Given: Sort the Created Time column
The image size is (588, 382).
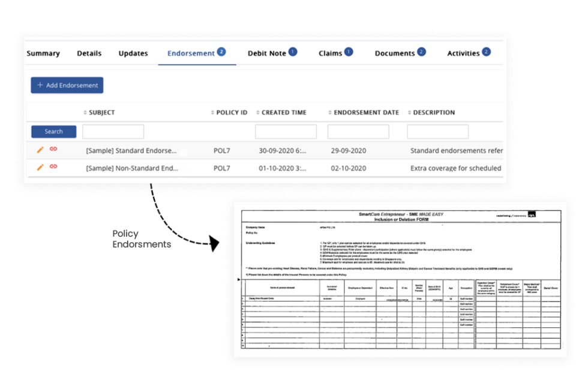Looking at the screenshot, I should (x=259, y=112).
